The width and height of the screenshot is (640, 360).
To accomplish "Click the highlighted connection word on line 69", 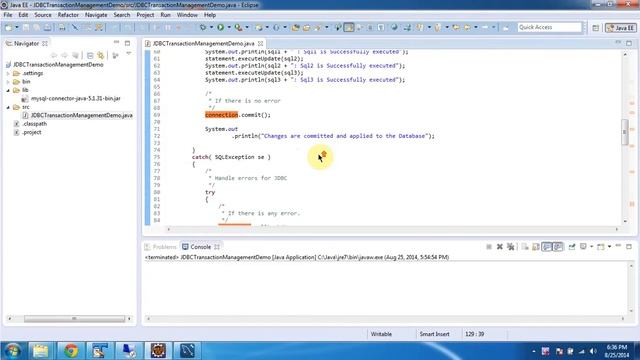I will [221, 115].
